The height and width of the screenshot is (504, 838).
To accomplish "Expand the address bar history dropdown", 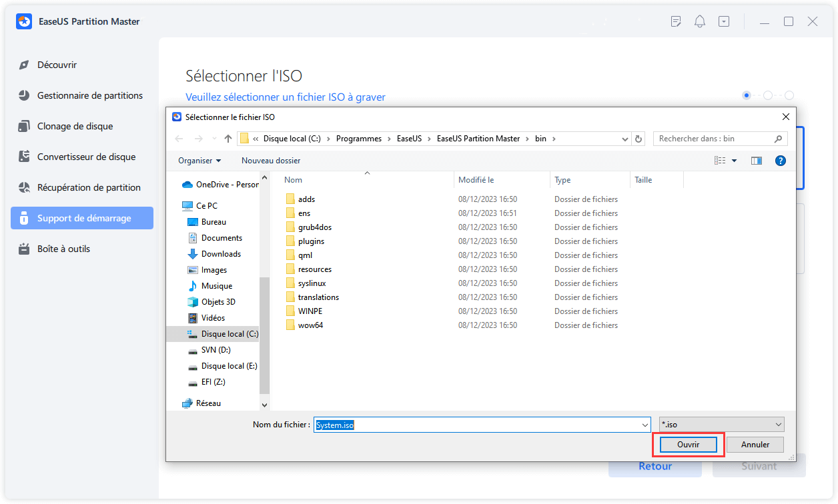I will (625, 139).
